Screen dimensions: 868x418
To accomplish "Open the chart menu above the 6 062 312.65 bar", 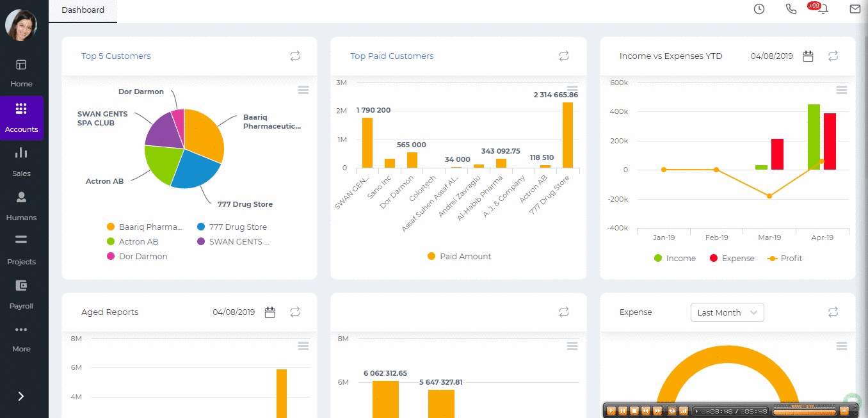I will tap(572, 346).
